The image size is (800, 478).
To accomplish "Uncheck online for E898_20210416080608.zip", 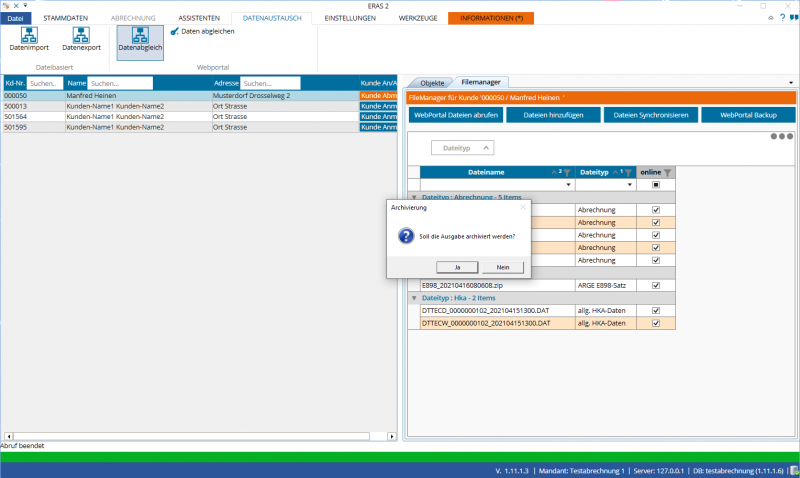I will pyautogui.click(x=656, y=285).
